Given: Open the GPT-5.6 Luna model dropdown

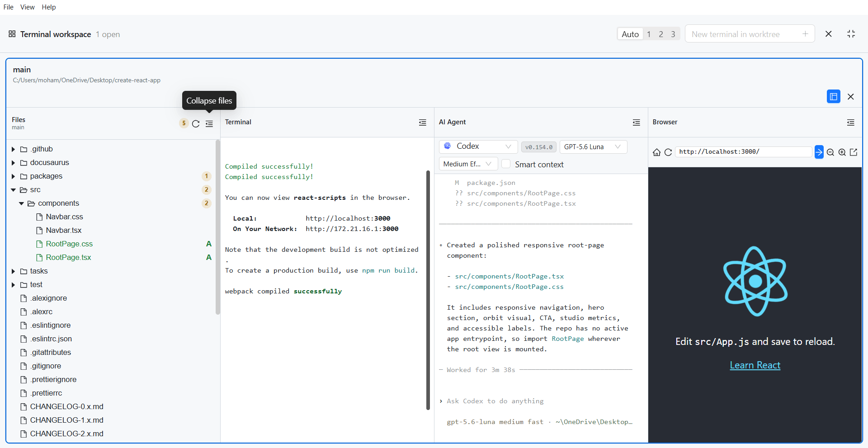Looking at the screenshot, I should click(593, 147).
